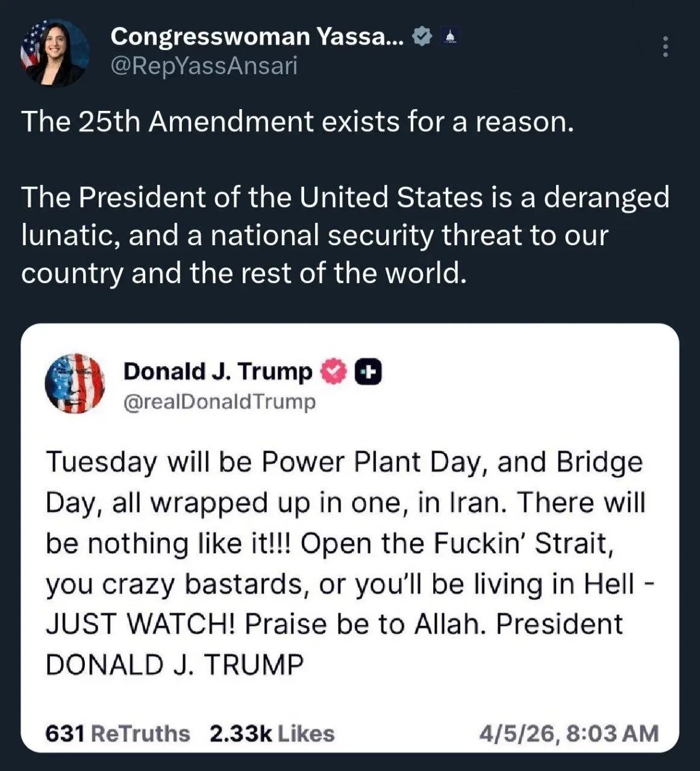This screenshot has height=771, width=700.
Task: Open the three-dot more options menu
Action: click(665, 46)
